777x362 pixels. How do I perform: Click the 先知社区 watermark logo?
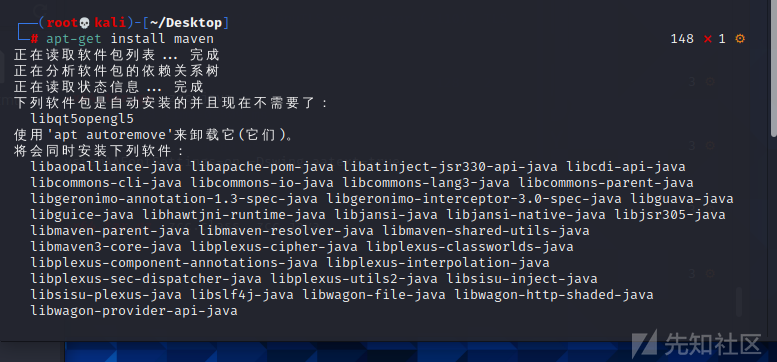pyautogui.click(x=697, y=343)
